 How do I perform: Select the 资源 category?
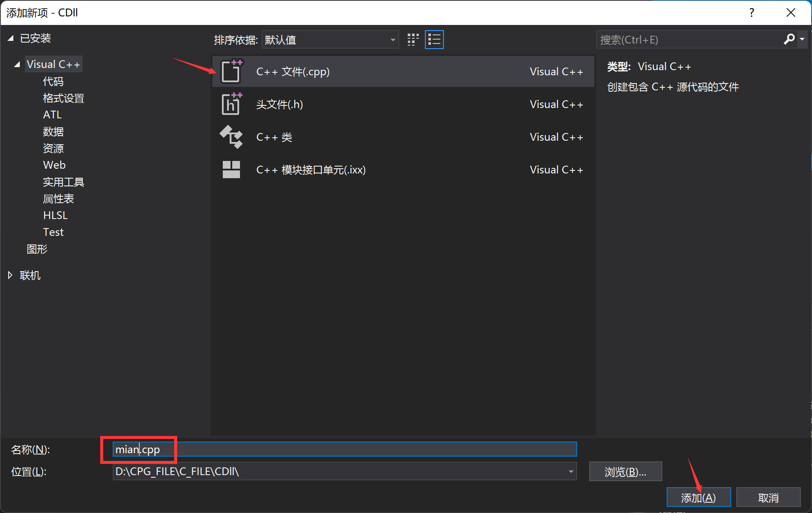(x=53, y=148)
